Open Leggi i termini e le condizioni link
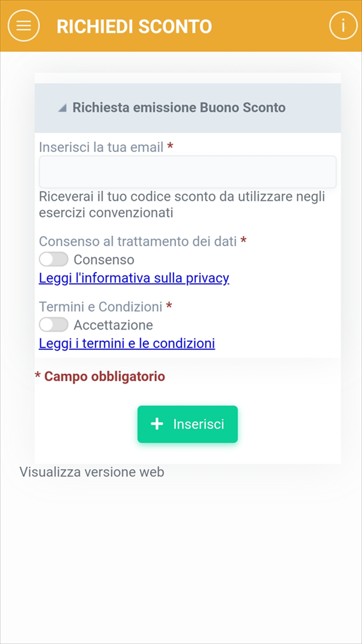The image size is (362, 644). coord(127,343)
